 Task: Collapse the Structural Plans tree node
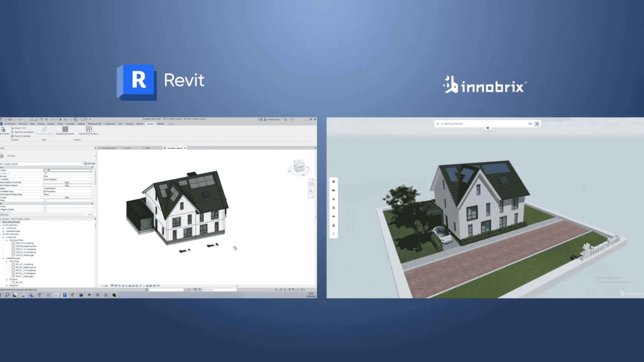click(7, 240)
